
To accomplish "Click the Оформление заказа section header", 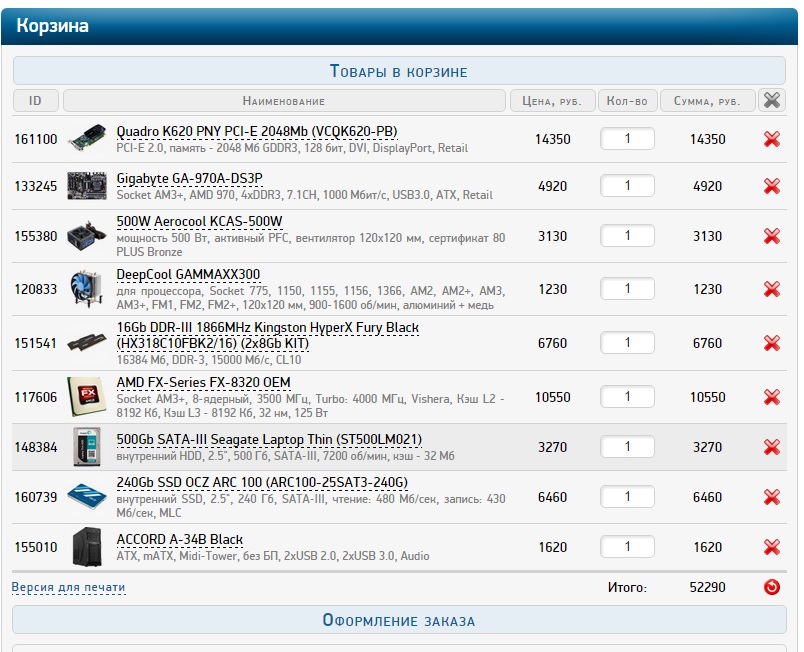I will (x=399, y=620).
